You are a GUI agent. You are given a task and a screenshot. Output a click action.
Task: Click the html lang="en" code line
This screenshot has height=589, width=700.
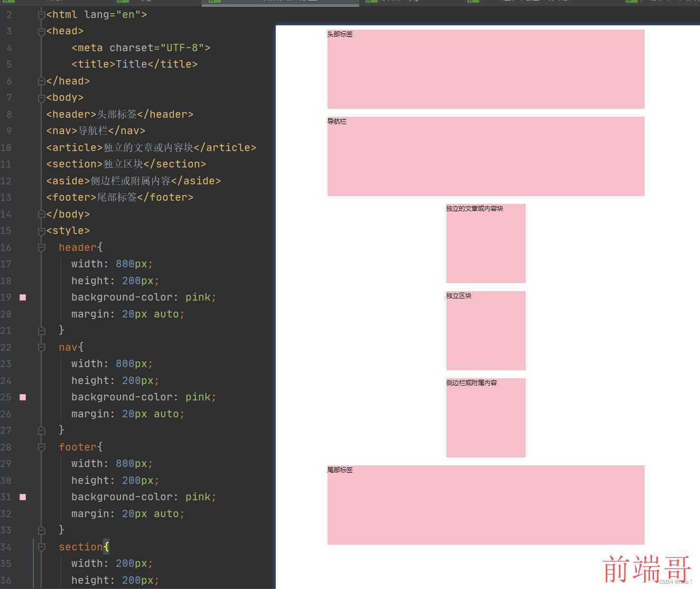[97, 15]
